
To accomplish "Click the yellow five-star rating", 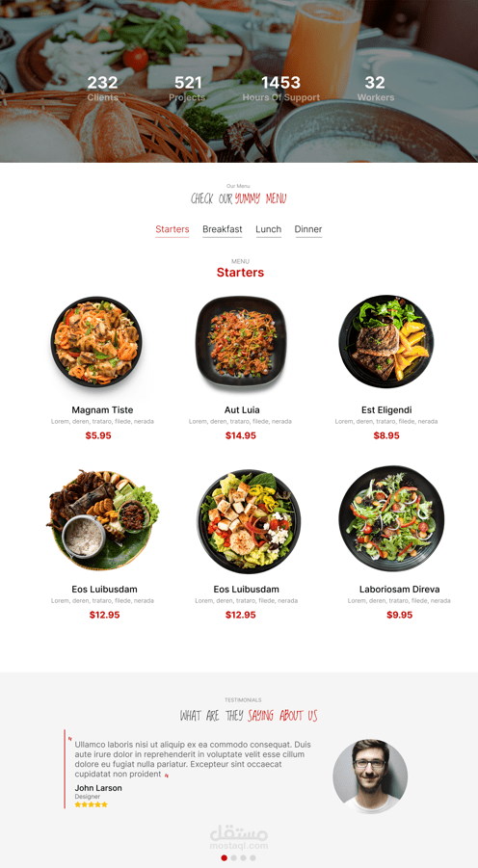I will point(91,804).
